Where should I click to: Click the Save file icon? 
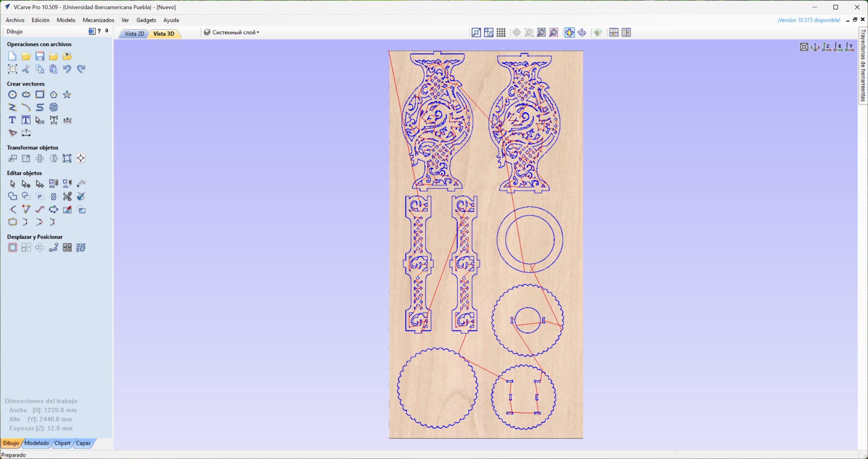click(x=40, y=56)
